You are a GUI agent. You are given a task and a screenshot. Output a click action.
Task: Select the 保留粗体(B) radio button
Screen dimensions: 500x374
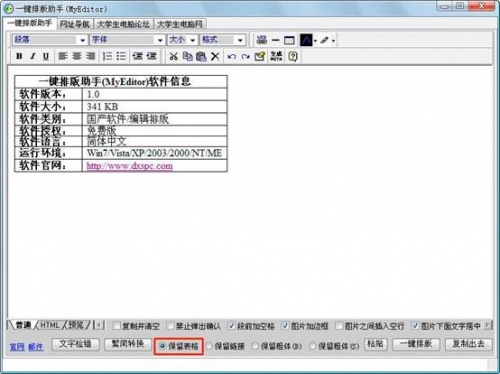tap(255, 346)
